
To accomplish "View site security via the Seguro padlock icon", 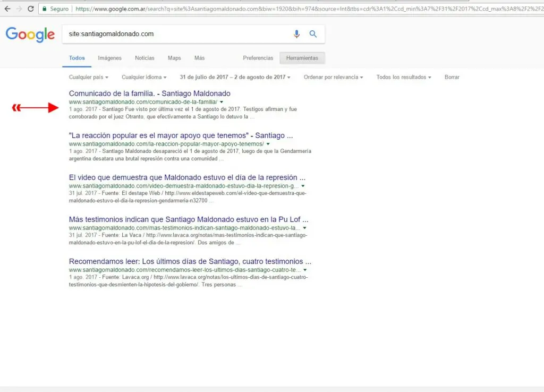I will point(46,9).
